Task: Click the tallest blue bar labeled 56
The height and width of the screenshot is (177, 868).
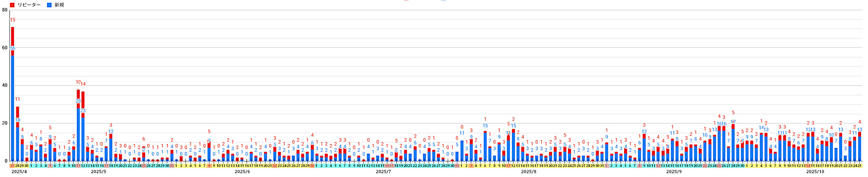Action: point(12,108)
